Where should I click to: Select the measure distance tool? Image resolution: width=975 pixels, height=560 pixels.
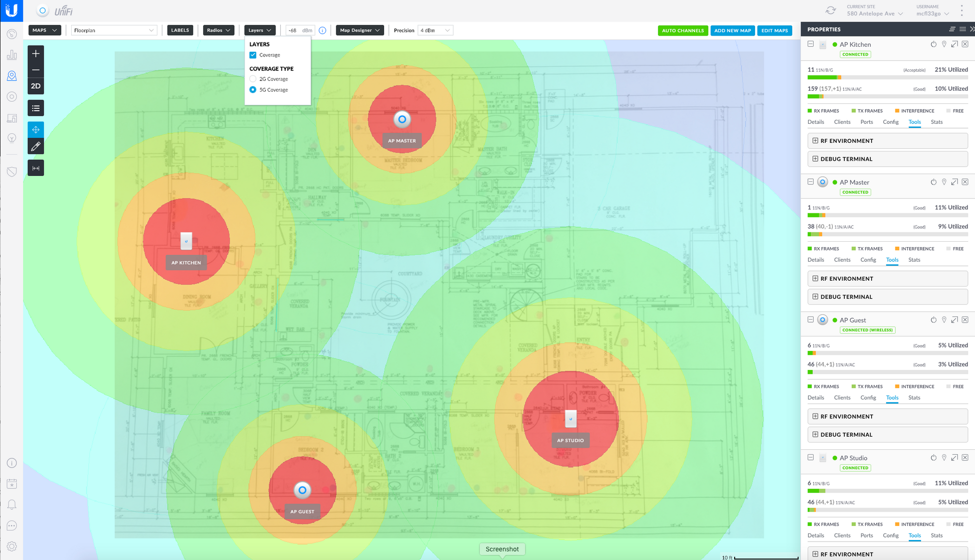(x=36, y=168)
